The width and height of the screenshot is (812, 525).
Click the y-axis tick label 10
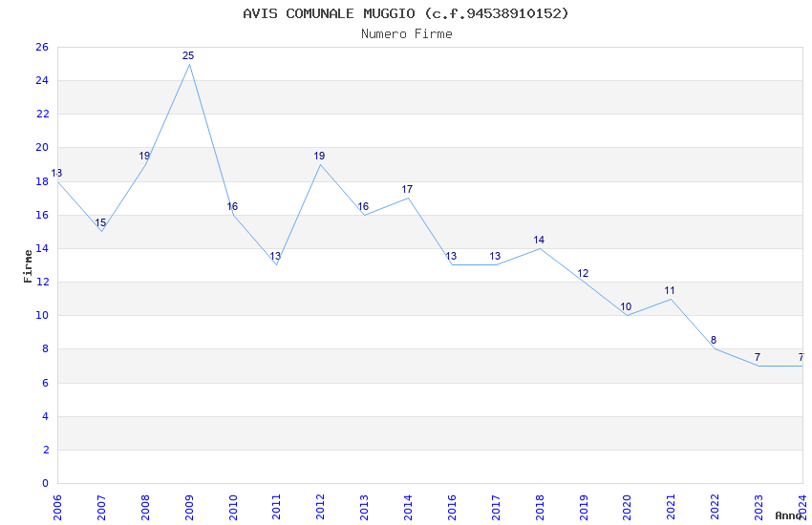pos(42,316)
